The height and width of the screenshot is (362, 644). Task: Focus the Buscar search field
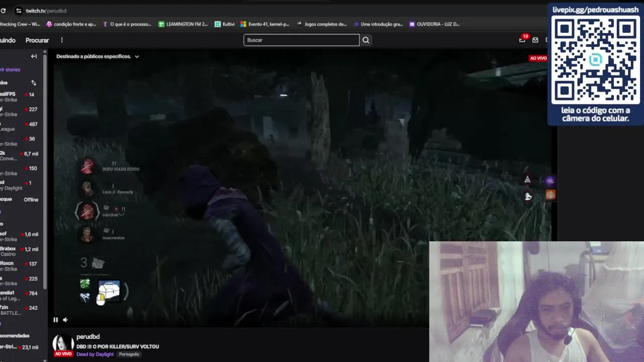pyautogui.click(x=301, y=40)
